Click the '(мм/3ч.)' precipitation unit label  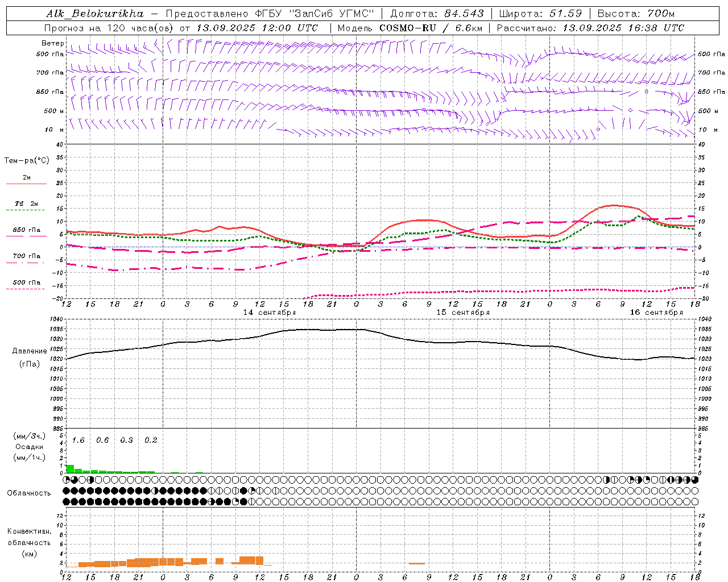30,436
